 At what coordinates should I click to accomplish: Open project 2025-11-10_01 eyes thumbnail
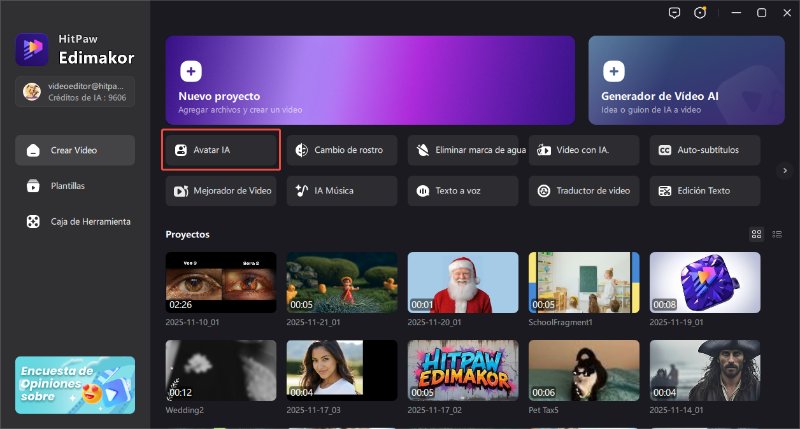click(x=221, y=282)
